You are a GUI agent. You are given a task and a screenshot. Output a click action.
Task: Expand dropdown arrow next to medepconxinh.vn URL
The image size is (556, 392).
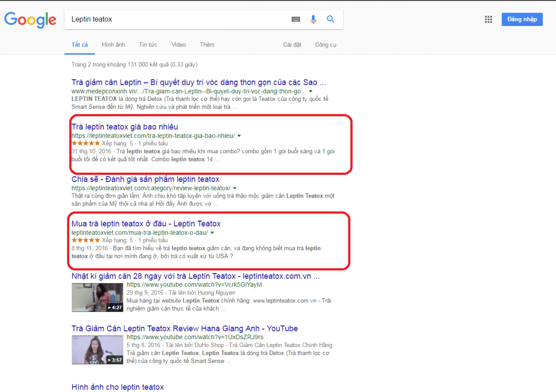310,92
